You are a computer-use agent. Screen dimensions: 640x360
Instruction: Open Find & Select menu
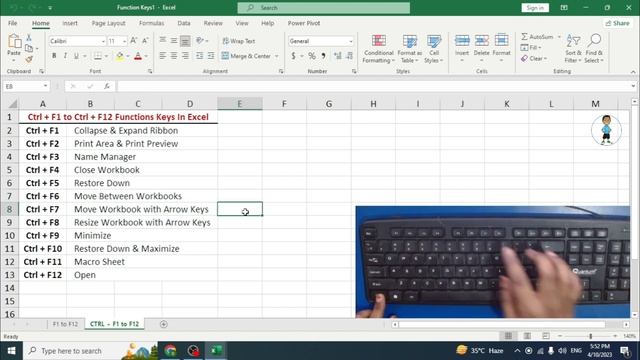click(594, 49)
